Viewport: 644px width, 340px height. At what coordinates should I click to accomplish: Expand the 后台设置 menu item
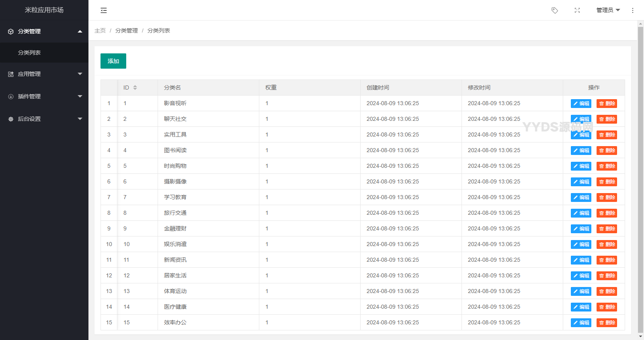coord(44,119)
